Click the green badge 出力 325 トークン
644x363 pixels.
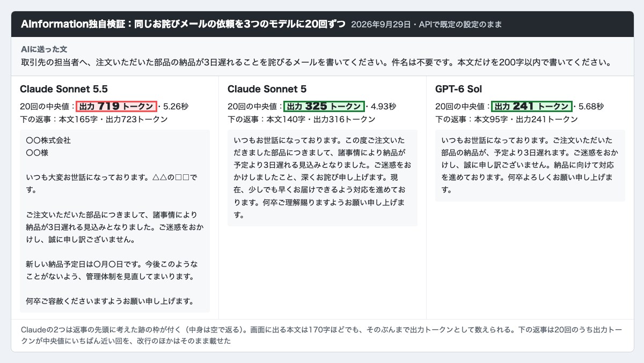tap(324, 106)
